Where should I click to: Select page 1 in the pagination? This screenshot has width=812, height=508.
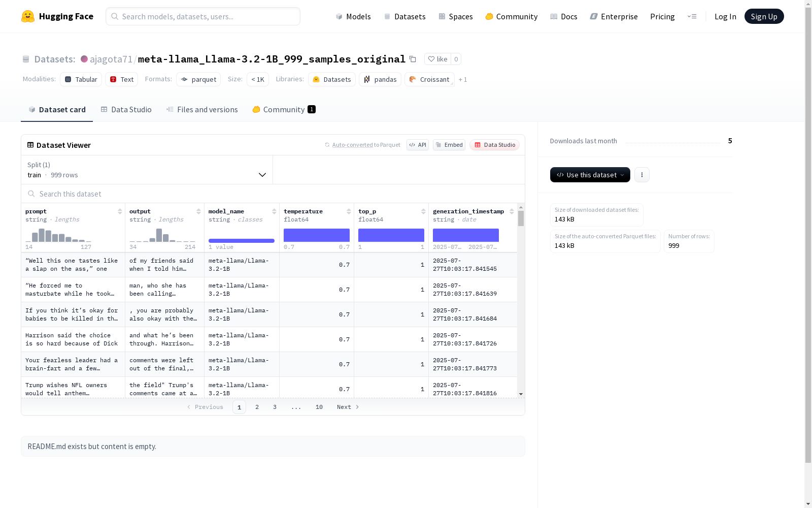pos(239,407)
